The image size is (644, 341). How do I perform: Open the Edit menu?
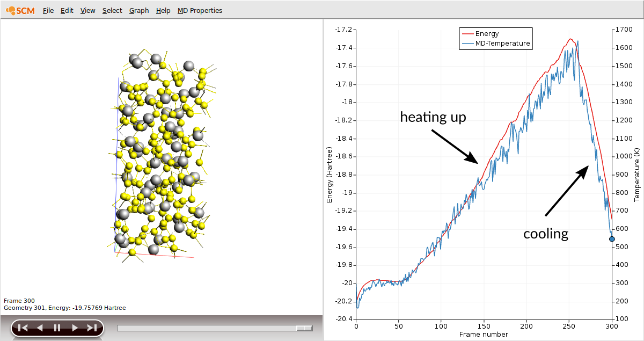coord(67,10)
